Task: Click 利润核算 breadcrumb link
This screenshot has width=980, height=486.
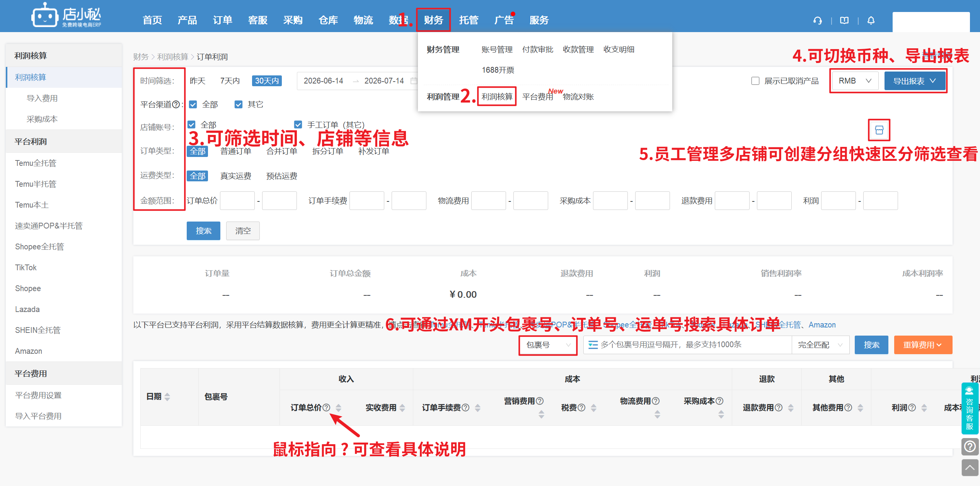Action: (172, 57)
